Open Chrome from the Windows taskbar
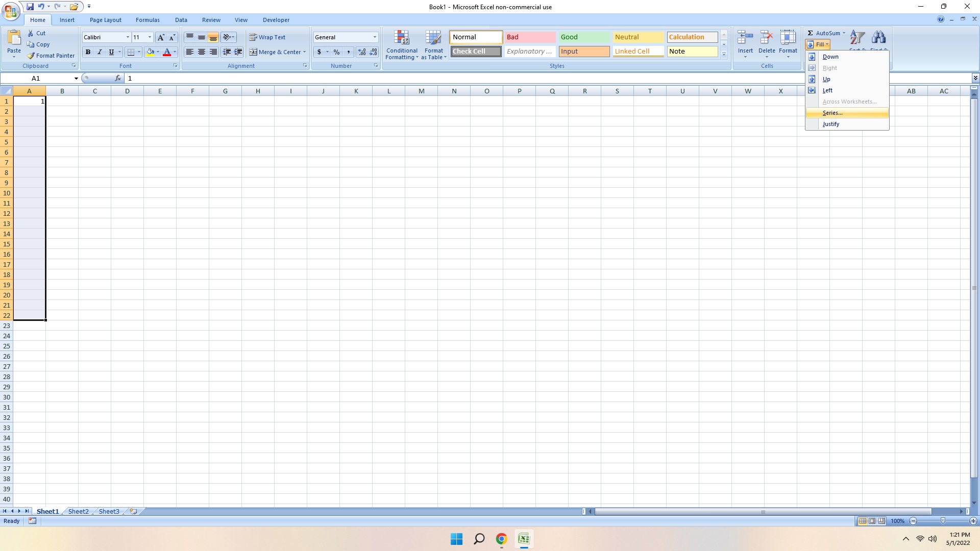980x551 pixels. [x=501, y=539]
